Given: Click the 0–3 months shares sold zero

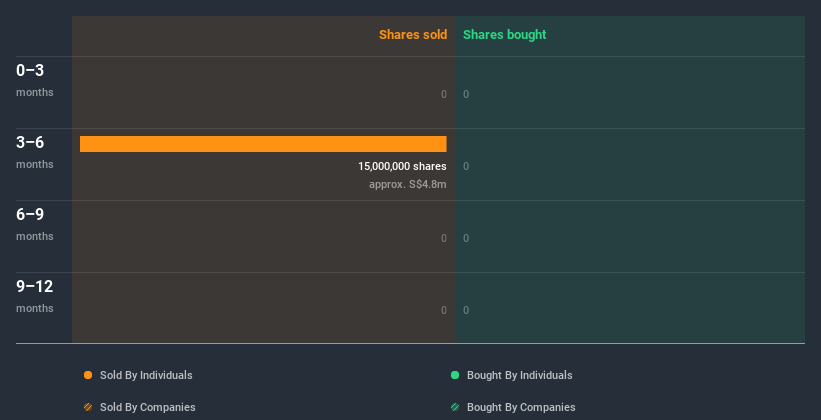Looking at the screenshot, I should click(x=443, y=94).
